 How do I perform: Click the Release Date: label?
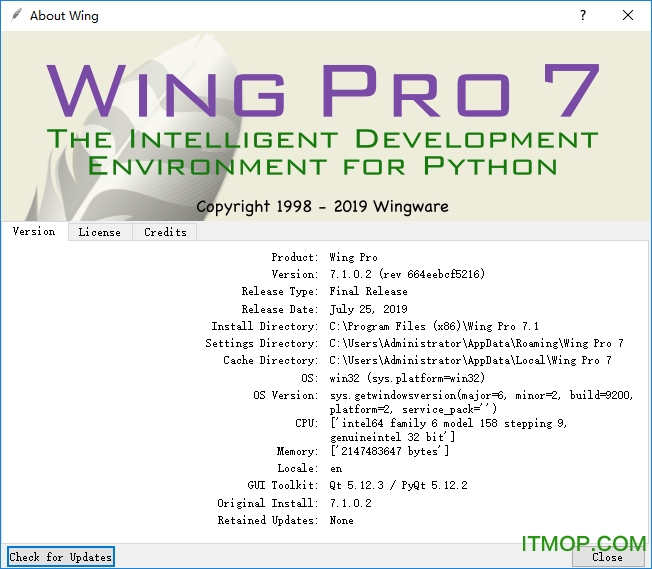[x=279, y=309]
